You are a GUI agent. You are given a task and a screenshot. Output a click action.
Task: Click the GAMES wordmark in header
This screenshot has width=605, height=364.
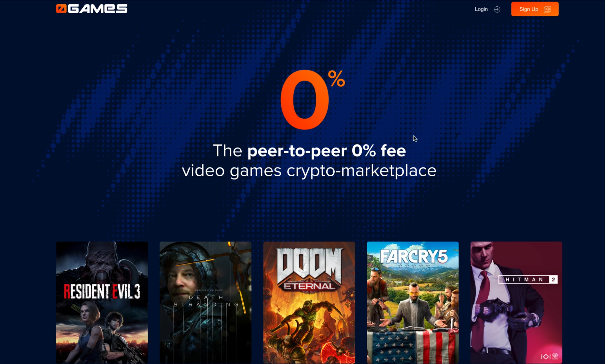(x=98, y=9)
